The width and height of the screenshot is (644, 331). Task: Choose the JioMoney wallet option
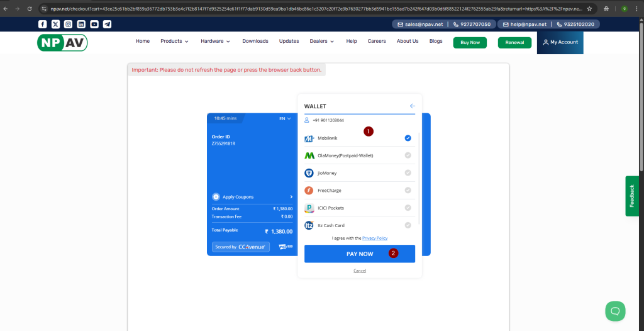pos(408,173)
